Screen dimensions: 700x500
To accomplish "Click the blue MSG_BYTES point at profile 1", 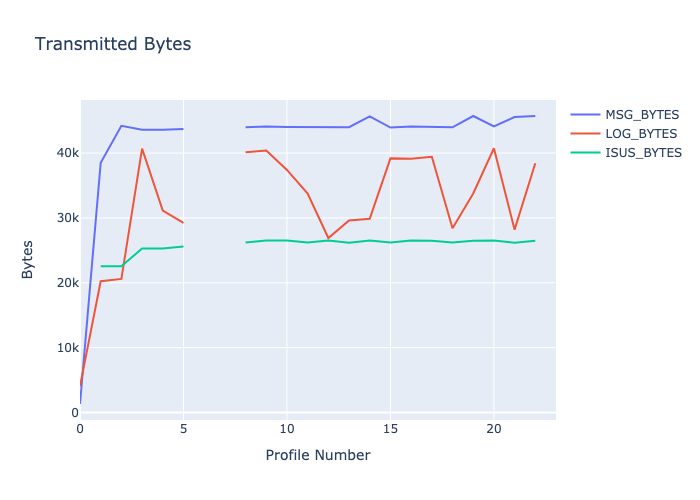I will tap(101, 162).
